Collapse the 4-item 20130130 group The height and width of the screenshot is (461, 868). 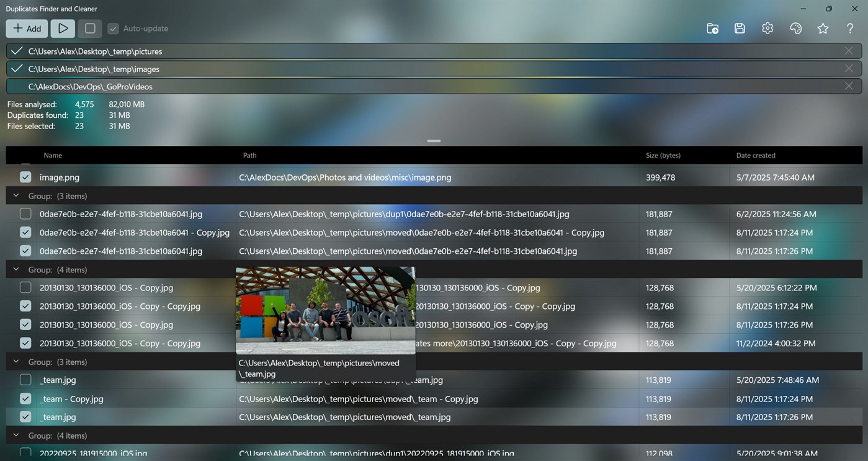[16, 269]
